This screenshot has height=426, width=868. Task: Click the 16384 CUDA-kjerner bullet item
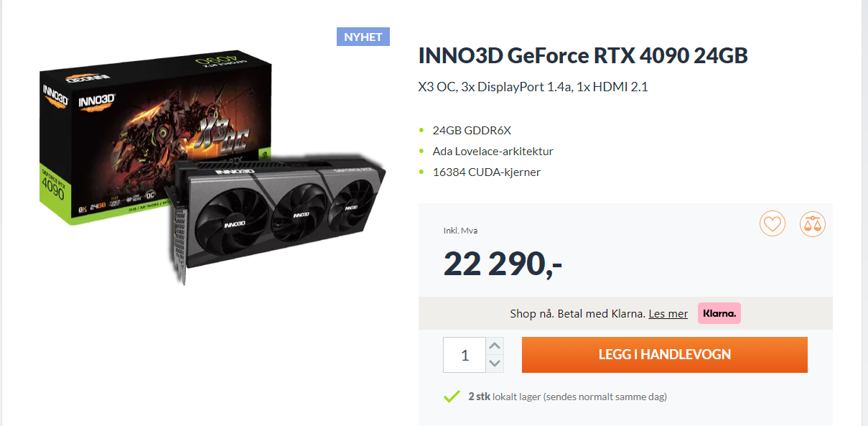point(486,172)
